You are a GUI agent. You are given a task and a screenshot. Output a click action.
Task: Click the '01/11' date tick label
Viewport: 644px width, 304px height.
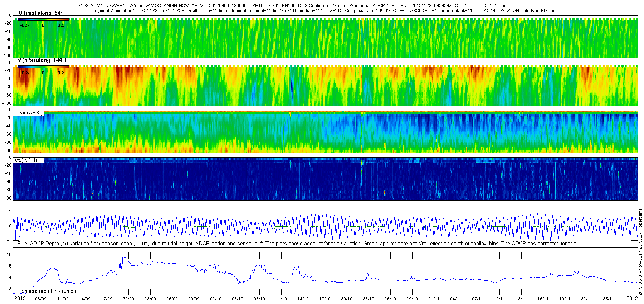pyautogui.click(x=434, y=299)
